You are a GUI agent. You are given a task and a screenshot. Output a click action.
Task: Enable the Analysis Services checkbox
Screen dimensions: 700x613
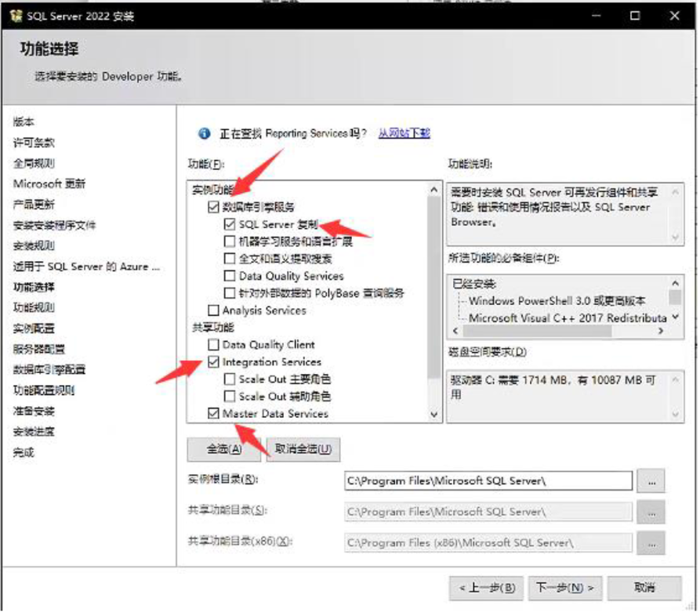tap(213, 310)
